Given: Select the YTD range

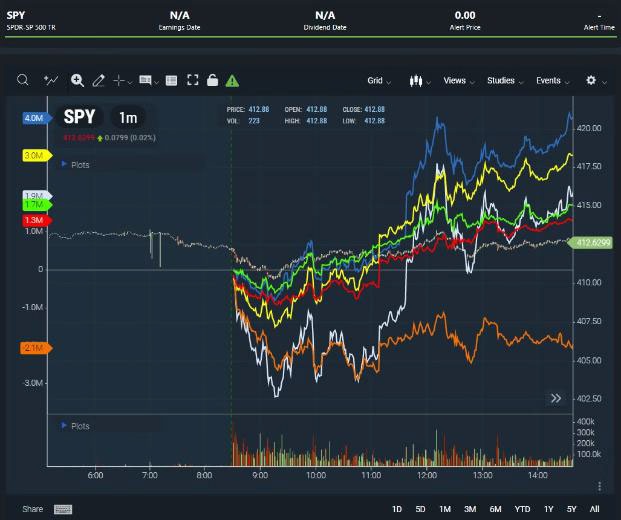Looking at the screenshot, I should (x=522, y=509).
